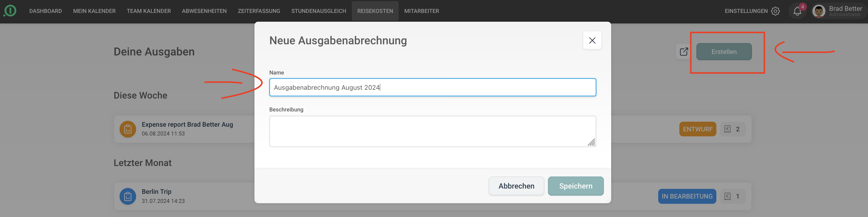
Task: Open the Mitarbeiter section
Action: click(x=421, y=11)
